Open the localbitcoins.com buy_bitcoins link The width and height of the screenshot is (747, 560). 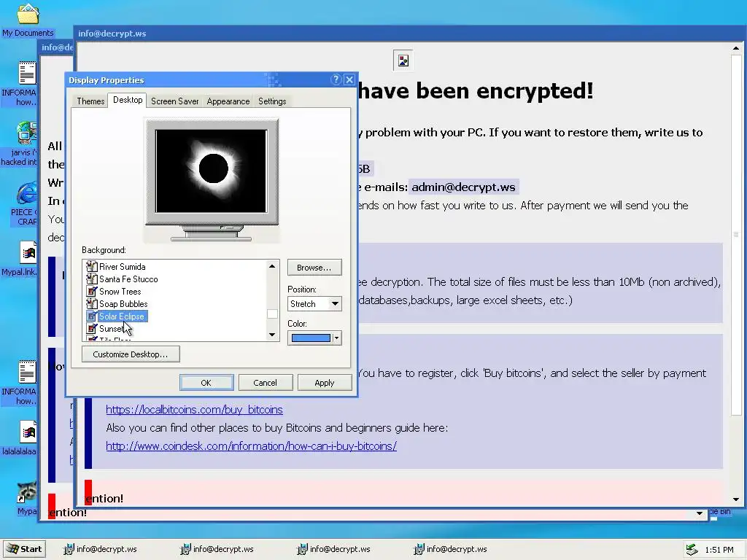[x=194, y=410]
